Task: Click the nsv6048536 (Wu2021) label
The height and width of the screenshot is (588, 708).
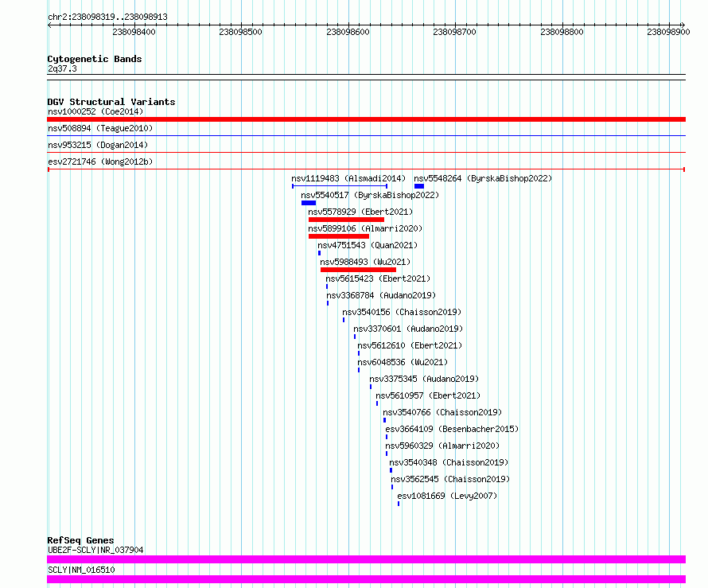Action: tap(403, 362)
